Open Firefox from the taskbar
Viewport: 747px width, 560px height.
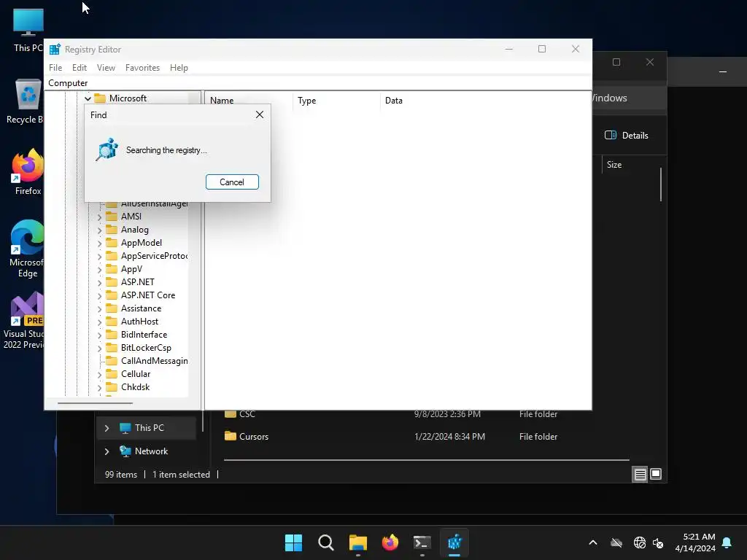pyautogui.click(x=390, y=542)
